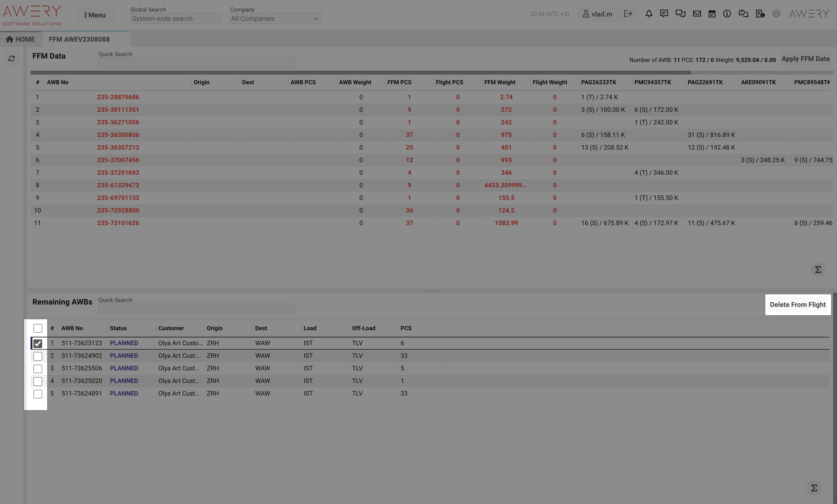Image resolution: width=837 pixels, height=504 pixels.
Task: Click the Delete From Flight button
Action: pos(798,305)
